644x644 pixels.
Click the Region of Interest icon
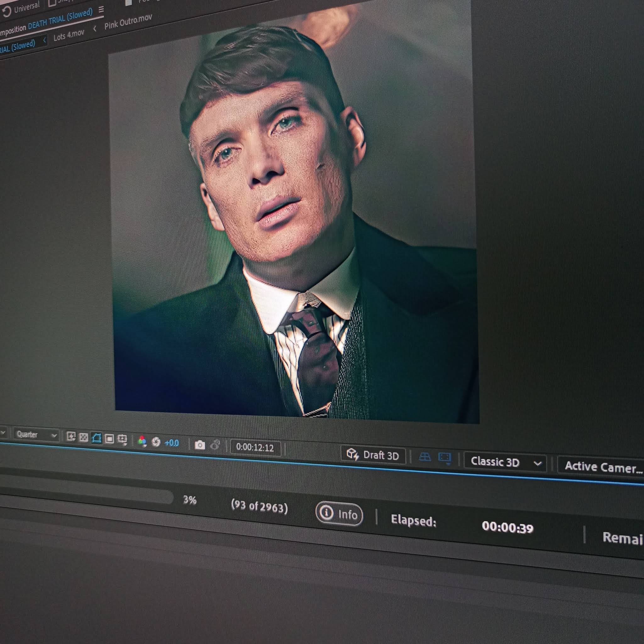tap(109, 439)
